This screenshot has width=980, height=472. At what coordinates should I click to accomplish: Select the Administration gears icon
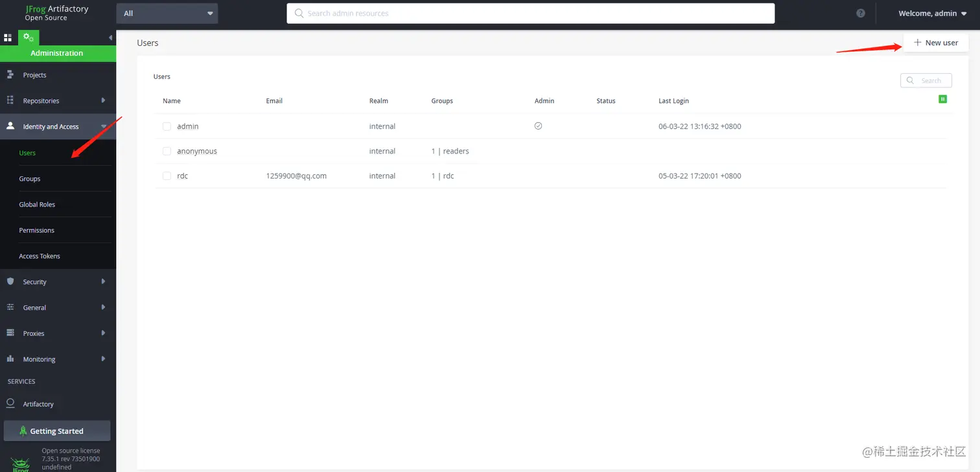[29, 38]
